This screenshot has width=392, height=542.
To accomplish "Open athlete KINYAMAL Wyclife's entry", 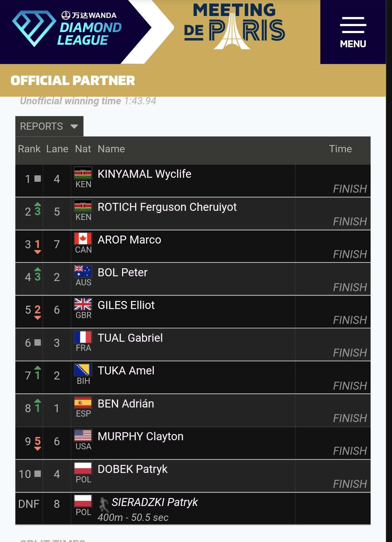I will [x=144, y=174].
